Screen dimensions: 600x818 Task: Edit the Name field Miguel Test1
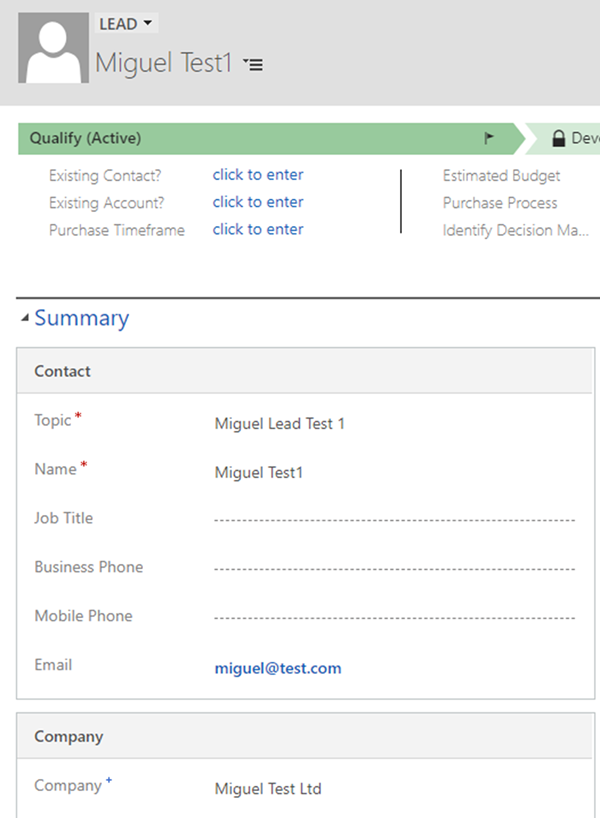[259, 473]
